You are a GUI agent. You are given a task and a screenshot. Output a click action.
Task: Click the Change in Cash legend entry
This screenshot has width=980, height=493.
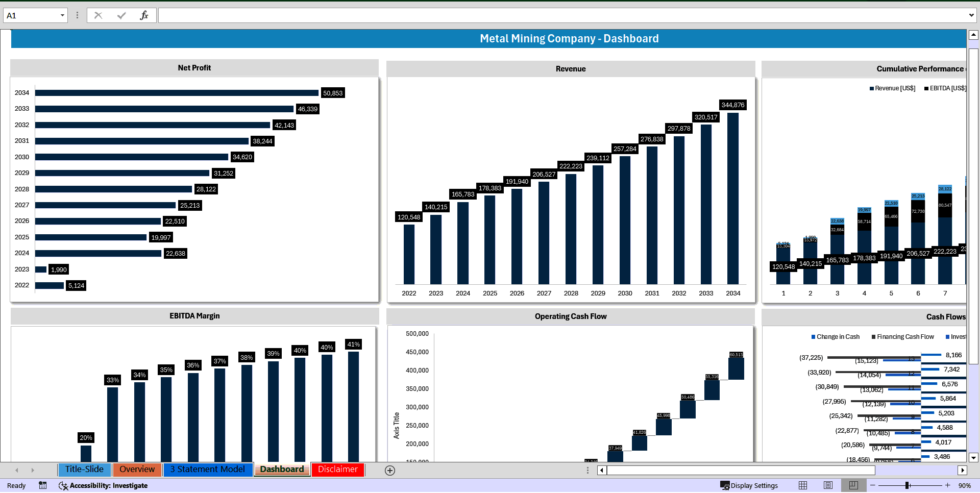click(836, 337)
